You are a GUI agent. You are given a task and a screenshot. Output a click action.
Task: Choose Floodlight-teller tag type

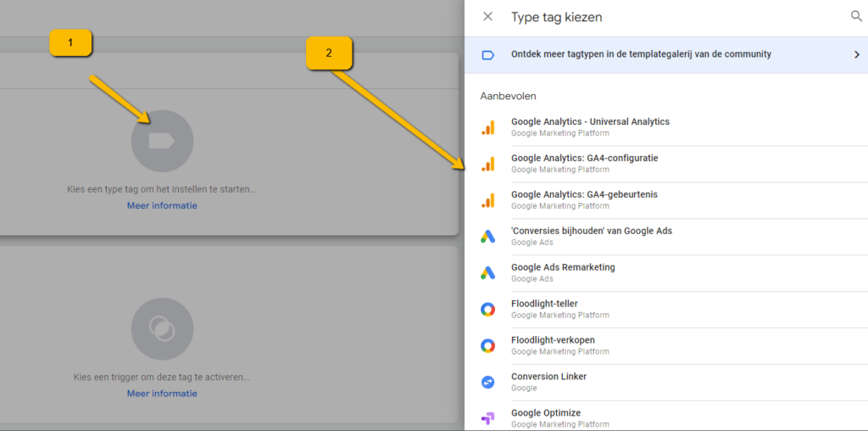click(666, 310)
